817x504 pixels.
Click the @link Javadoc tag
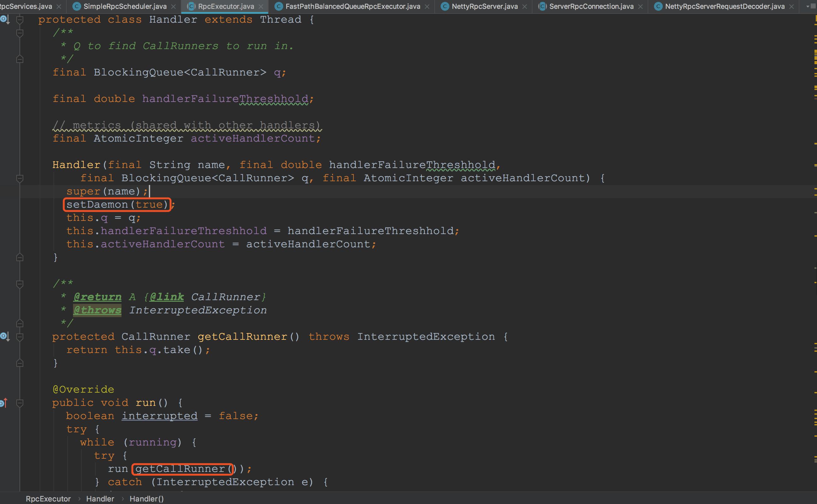167,297
